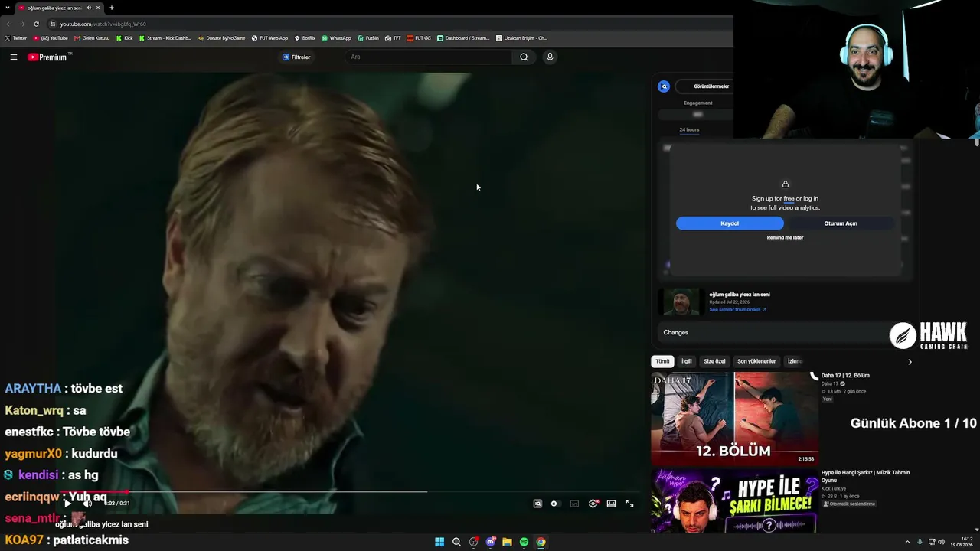Open File Explorer from the taskbar
Screen dimensions: 980x551
click(x=507, y=542)
